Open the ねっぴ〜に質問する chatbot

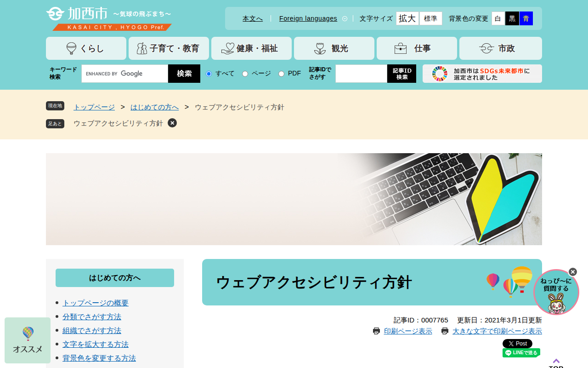556,293
